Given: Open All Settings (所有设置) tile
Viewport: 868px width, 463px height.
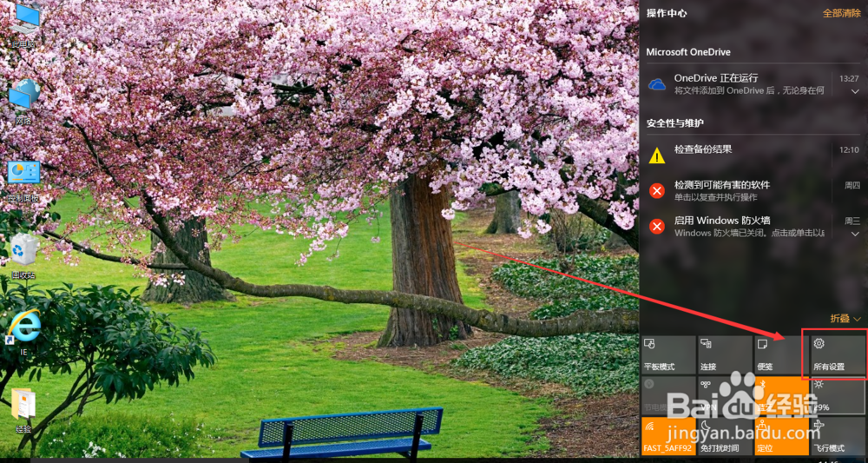Looking at the screenshot, I should click(x=838, y=354).
